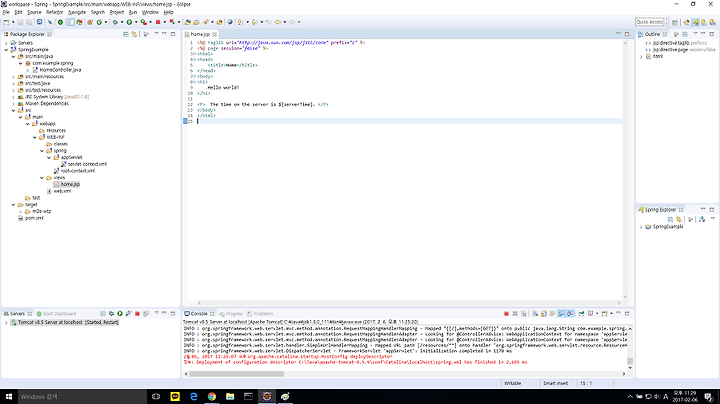Click Collapse All in Package Explorer
The width and height of the screenshot is (720, 404).
tap(125, 34)
